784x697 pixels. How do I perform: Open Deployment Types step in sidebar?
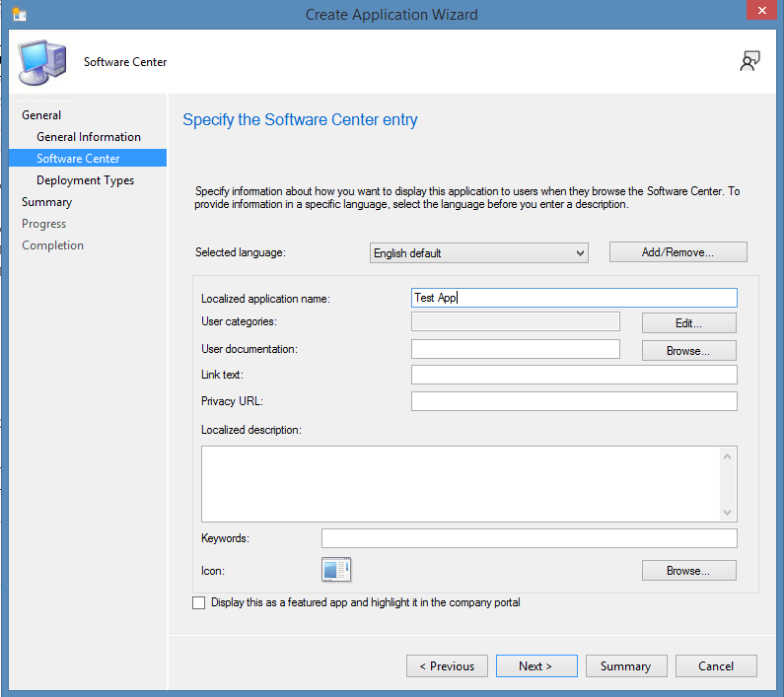coord(85,180)
